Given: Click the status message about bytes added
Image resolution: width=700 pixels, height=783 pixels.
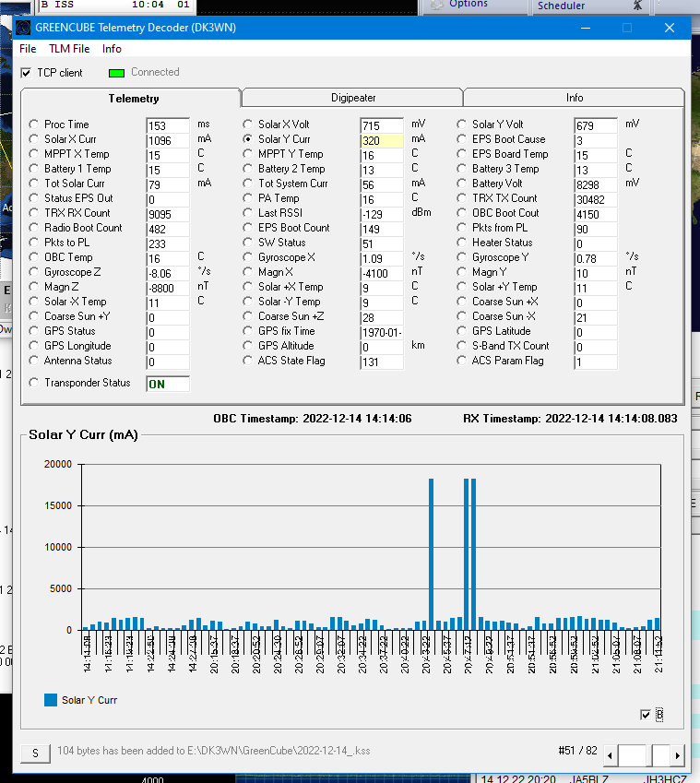Looking at the screenshot, I should tap(214, 751).
